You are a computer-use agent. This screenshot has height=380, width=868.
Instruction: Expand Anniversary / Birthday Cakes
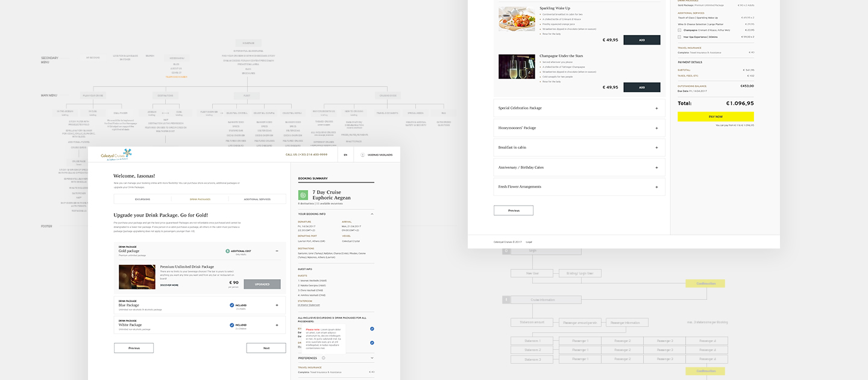tap(656, 167)
